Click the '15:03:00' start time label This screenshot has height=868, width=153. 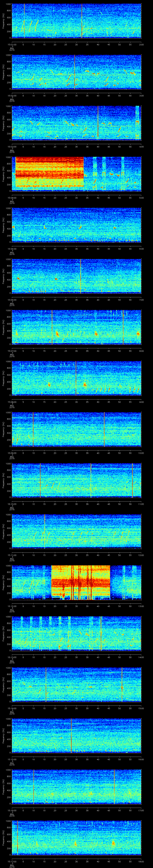pyautogui.click(x=12, y=146)
